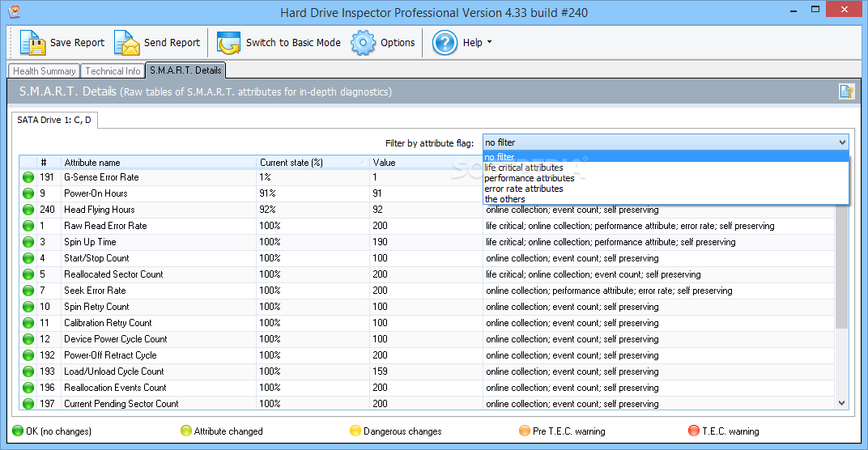The width and height of the screenshot is (868, 450).
Task: Click green status icon for Raw Read Error Rate
Action: click(x=28, y=226)
